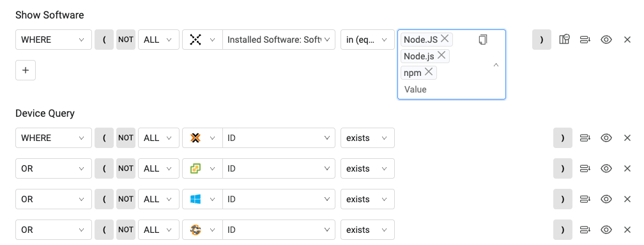Image resolution: width=644 pixels, height=245 pixels.
Task: Open 'in (eq...' operator dropdown
Action: click(367, 40)
